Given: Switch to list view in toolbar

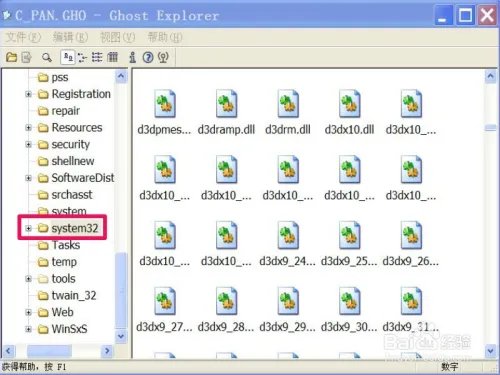Looking at the screenshot, I should (97, 57).
